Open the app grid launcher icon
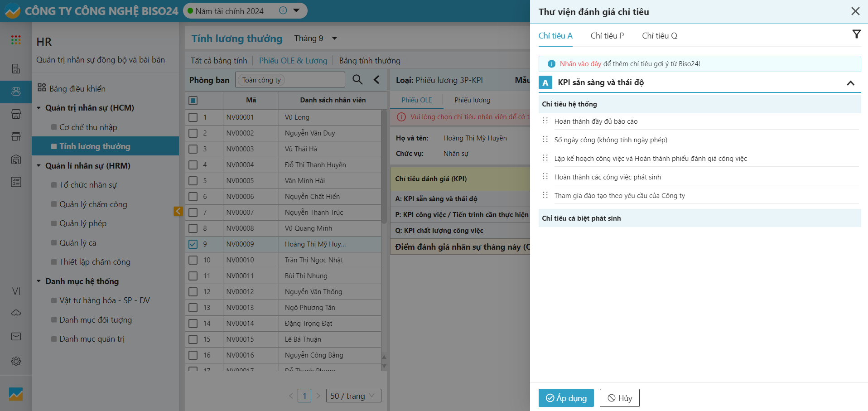868x411 pixels. point(16,40)
